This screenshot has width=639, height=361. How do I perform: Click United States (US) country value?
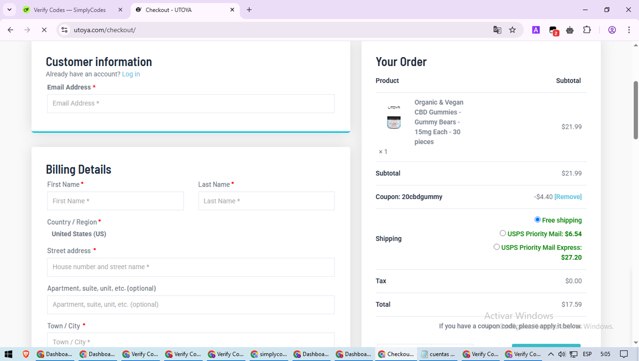pyautogui.click(x=79, y=234)
